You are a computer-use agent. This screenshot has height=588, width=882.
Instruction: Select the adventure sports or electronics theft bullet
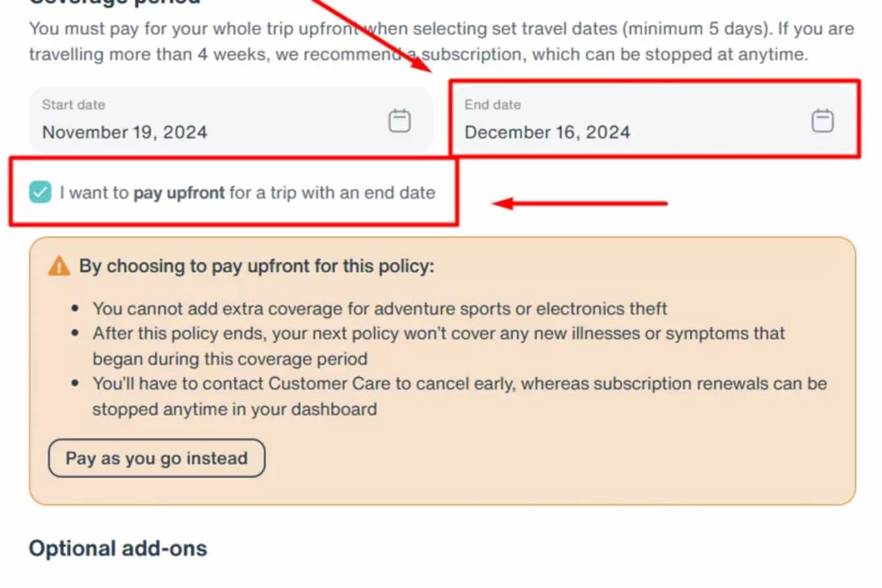pos(380,308)
